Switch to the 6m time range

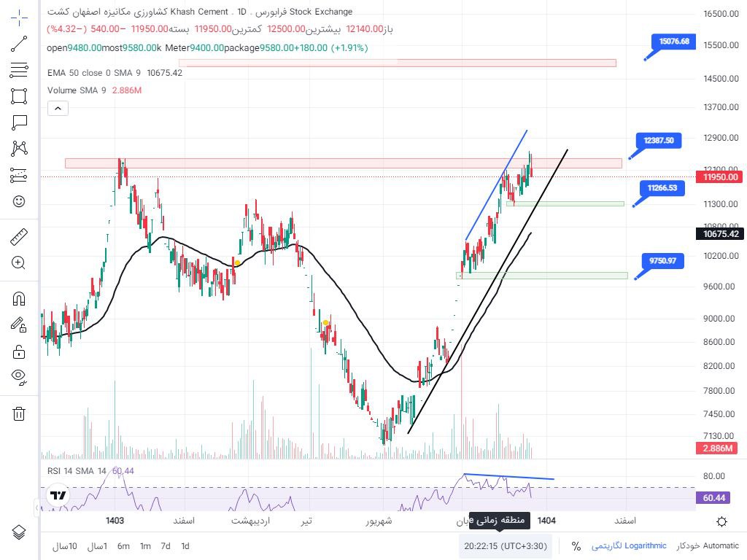click(x=123, y=546)
